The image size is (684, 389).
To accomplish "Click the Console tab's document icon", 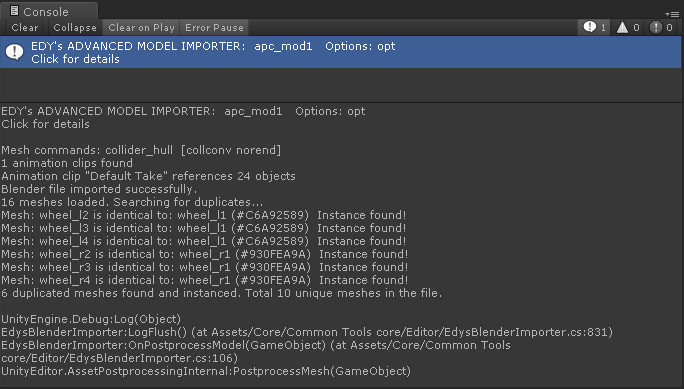I will click(x=14, y=10).
